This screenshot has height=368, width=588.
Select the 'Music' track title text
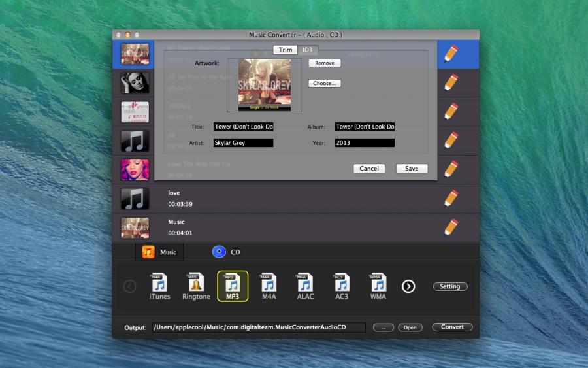176,222
